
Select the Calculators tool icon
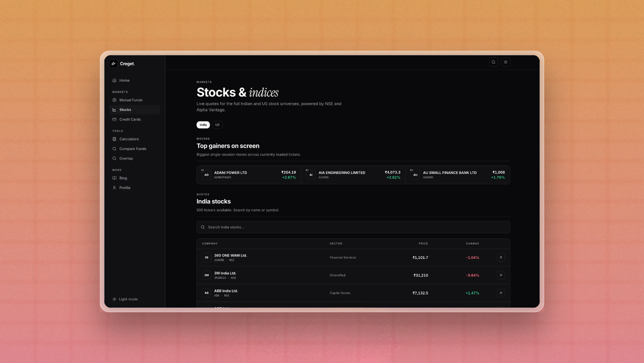(114, 139)
